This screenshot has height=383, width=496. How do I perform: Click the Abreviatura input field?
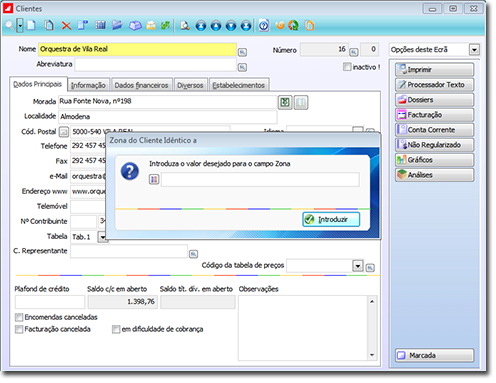pyautogui.click(x=155, y=65)
